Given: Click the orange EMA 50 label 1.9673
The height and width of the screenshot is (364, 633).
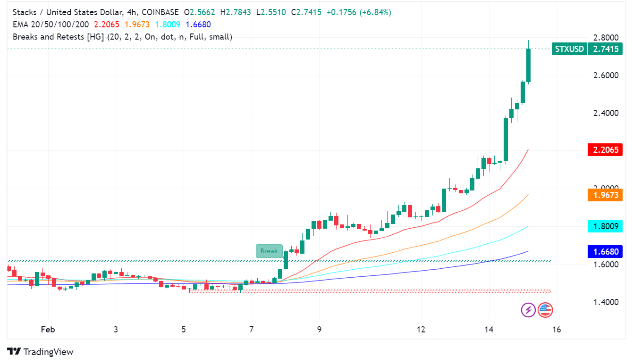Looking at the screenshot, I should (x=605, y=195).
